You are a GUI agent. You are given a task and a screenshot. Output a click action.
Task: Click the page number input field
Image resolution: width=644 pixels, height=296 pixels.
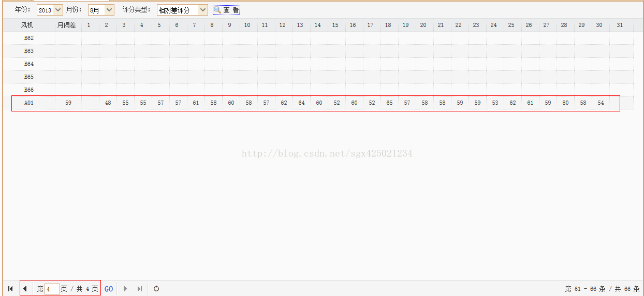pyautogui.click(x=52, y=289)
